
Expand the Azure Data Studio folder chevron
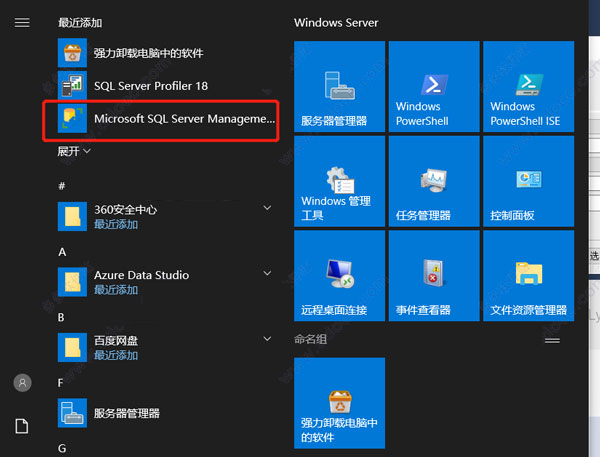pos(267,273)
